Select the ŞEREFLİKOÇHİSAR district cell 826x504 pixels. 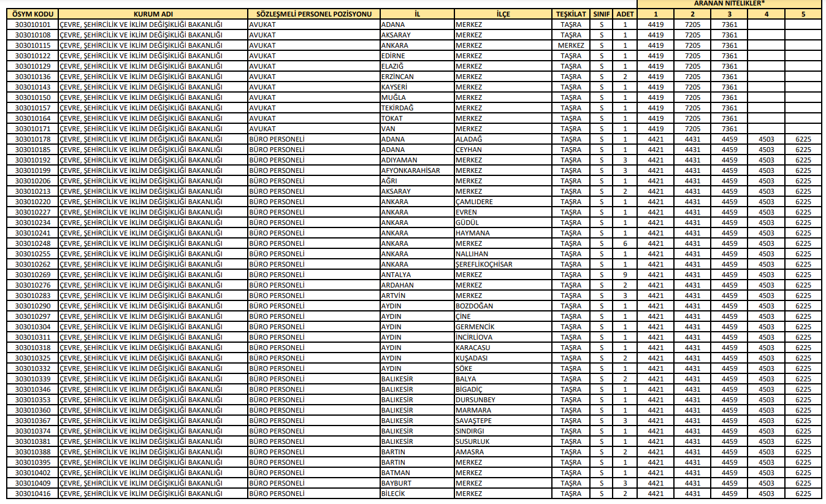click(x=503, y=264)
